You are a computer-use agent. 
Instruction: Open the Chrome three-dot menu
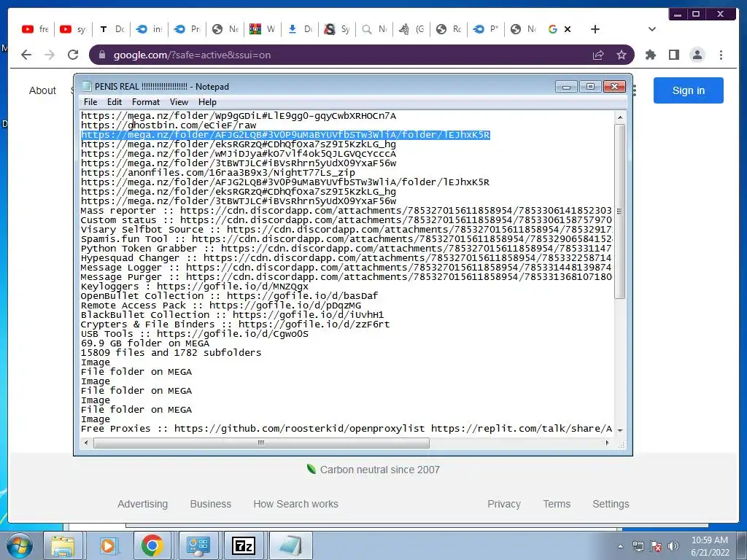click(x=721, y=55)
